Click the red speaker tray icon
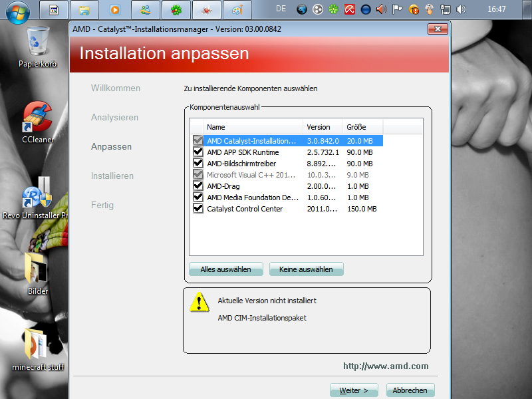Viewport: 532px width, 399px height. (x=381, y=9)
